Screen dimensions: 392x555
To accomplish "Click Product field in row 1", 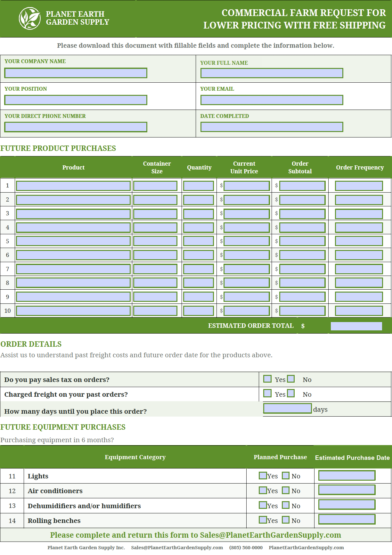I will tap(73, 186).
